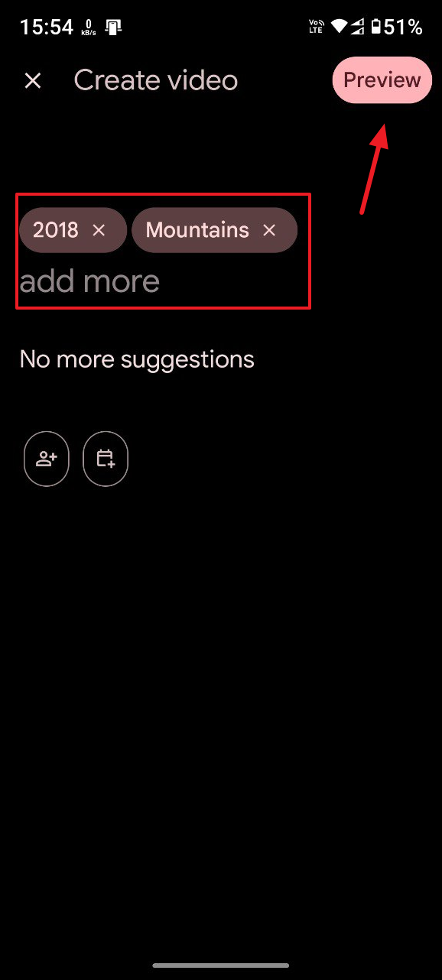The height and width of the screenshot is (980, 442).
Task: Tap the 15:54 clock in status bar
Action: click(x=46, y=28)
